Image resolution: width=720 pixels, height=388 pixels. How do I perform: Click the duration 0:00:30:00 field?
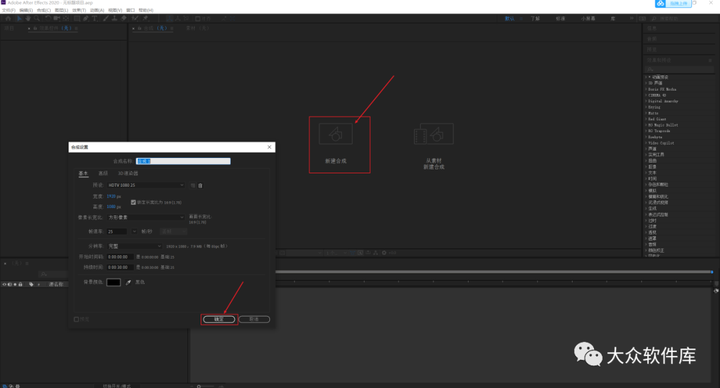pos(120,267)
